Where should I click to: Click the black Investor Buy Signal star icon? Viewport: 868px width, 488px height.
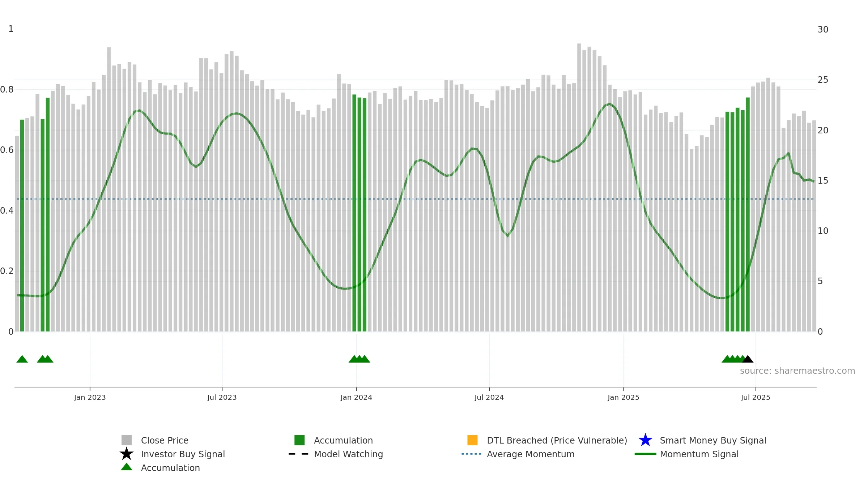click(x=127, y=454)
